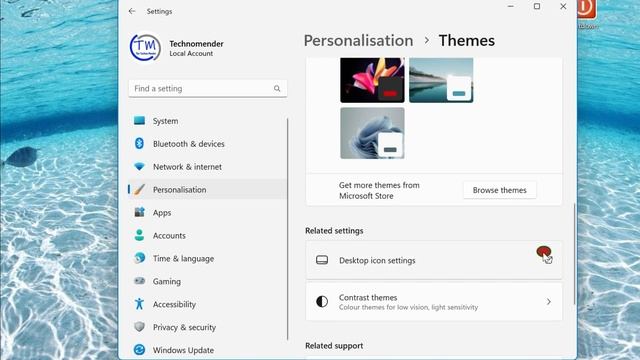Open Desktop icon settings external link arrow
Screen dimensions: 640x360
(549, 260)
